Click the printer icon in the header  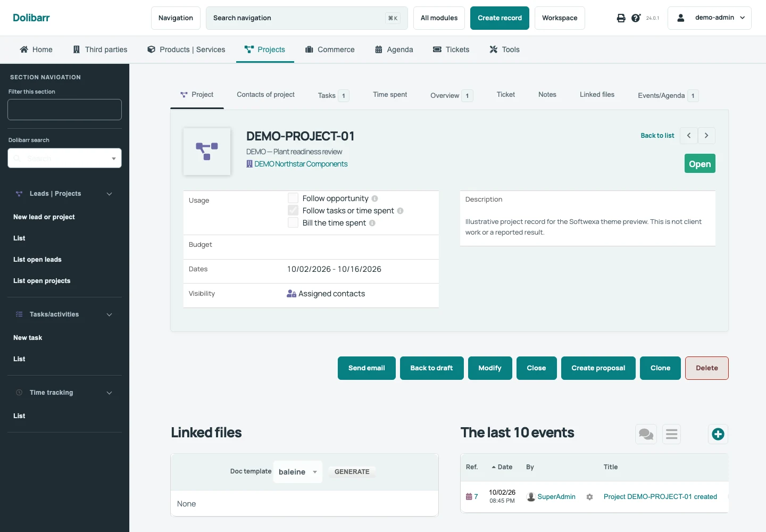pyautogui.click(x=621, y=18)
